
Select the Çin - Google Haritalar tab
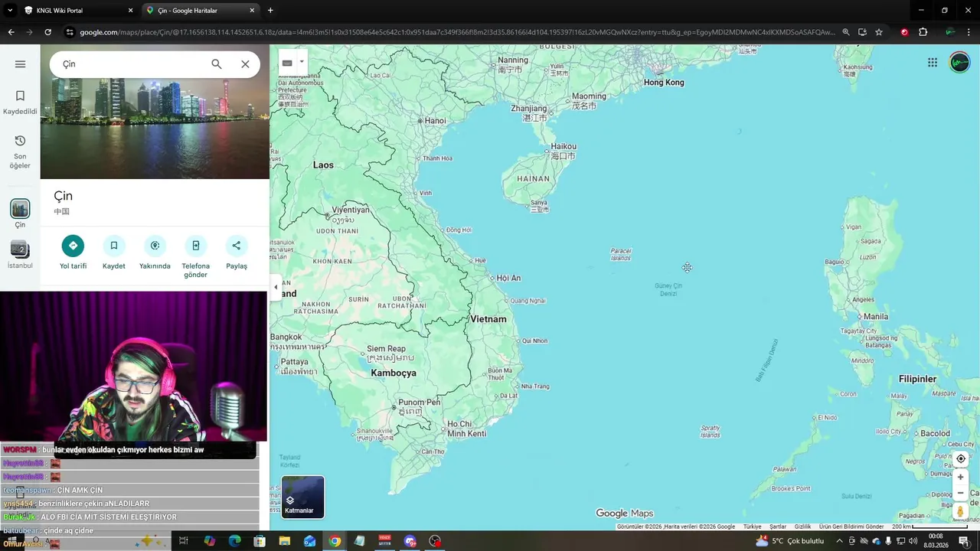click(x=199, y=11)
